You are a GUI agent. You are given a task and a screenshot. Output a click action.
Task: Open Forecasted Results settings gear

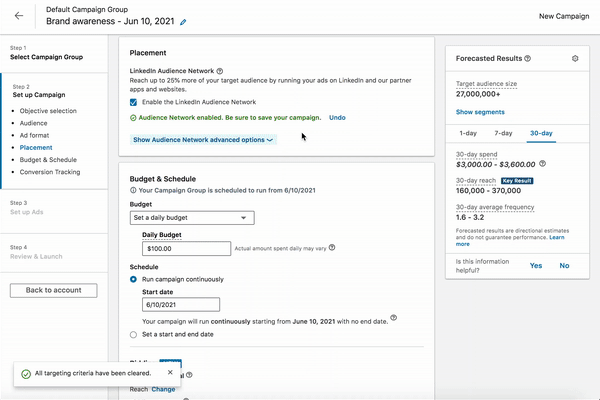click(x=575, y=59)
